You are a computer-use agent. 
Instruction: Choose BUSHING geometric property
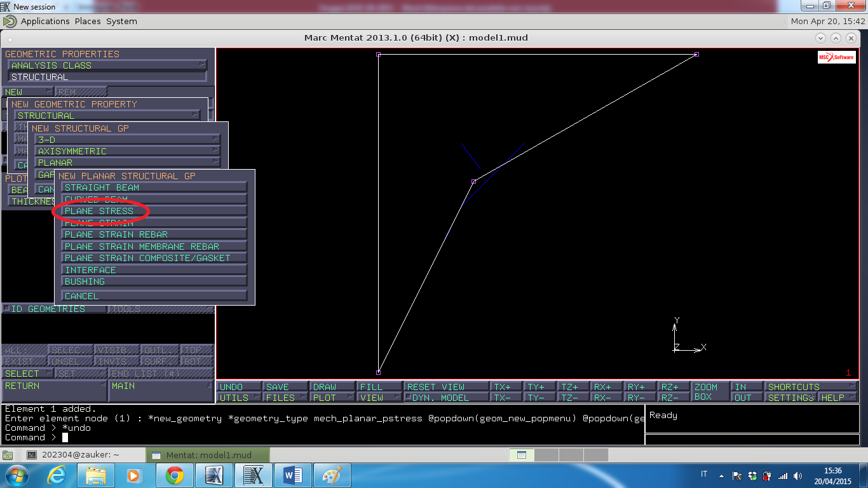[x=154, y=281]
